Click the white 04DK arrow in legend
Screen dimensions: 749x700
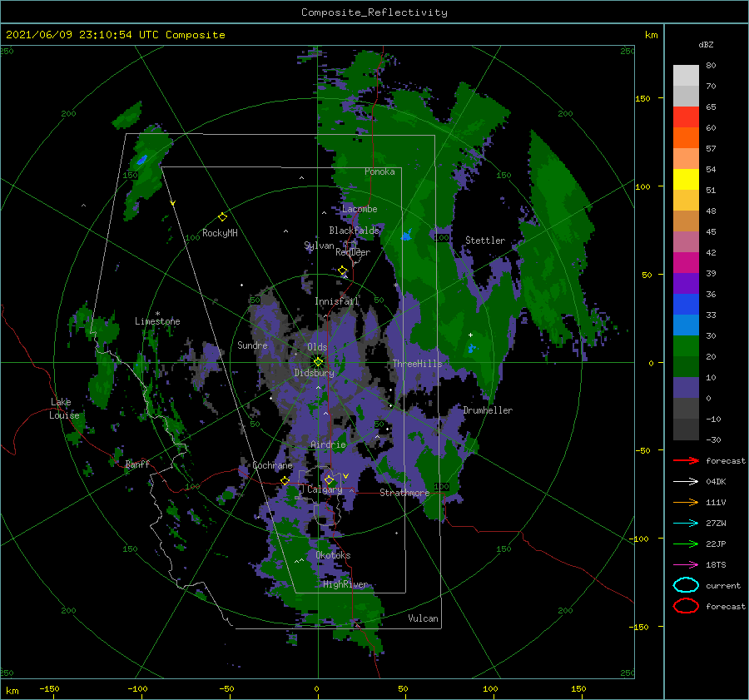[x=686, y=481]
